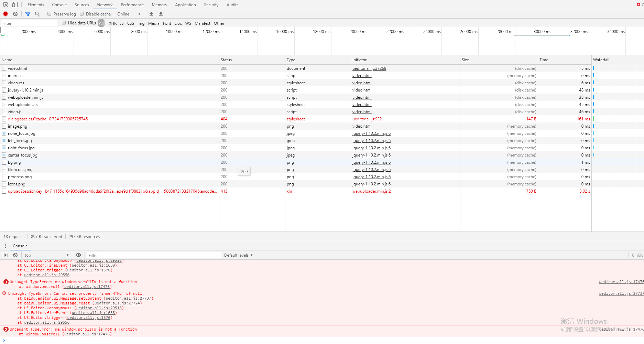Image resolution: width=644 pixels, height=344 pixels.
Task: Click the export HAR download arrow
Action: (161, 14)
